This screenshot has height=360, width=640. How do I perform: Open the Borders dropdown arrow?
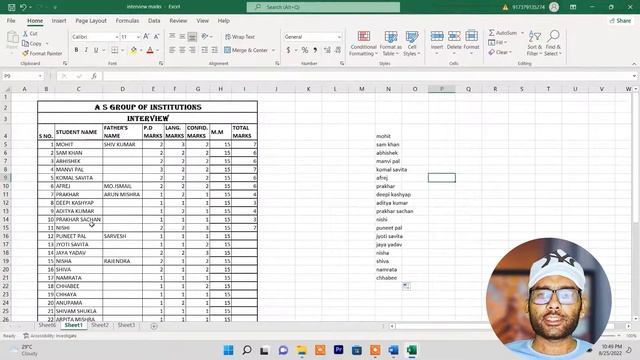122,50
